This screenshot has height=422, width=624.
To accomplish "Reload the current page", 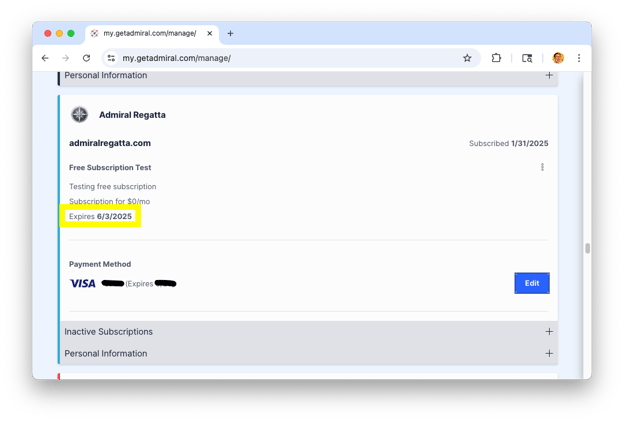I will point(86,58).
